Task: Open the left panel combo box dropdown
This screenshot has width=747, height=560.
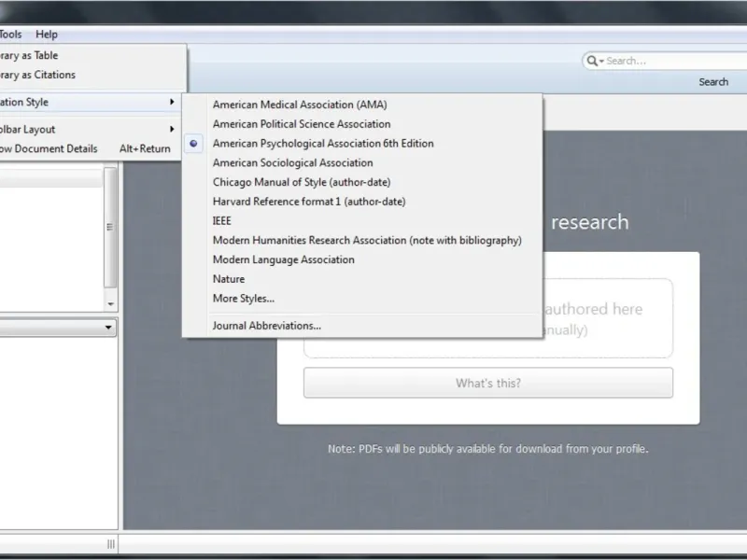Action: pyautogui.click(x=108, y=328)
